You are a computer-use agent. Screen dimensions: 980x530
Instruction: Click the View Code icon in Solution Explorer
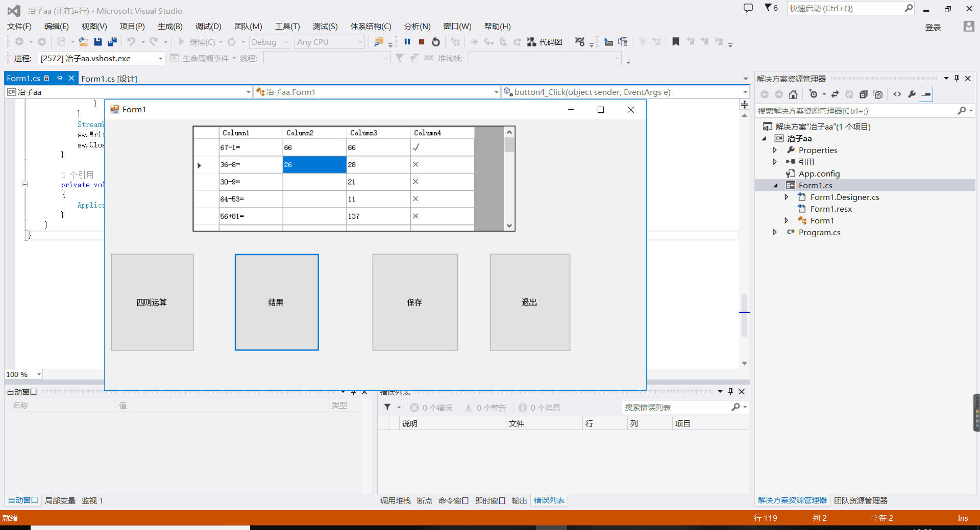897,94
